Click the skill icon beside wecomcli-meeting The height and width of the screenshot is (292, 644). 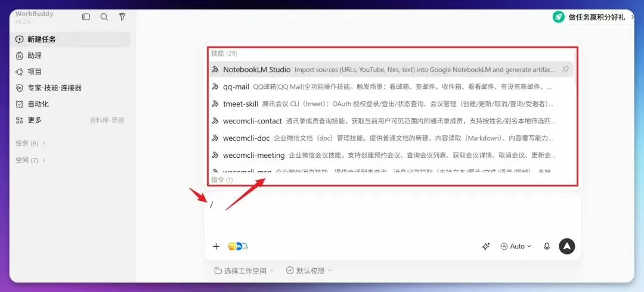pos(215,156)
